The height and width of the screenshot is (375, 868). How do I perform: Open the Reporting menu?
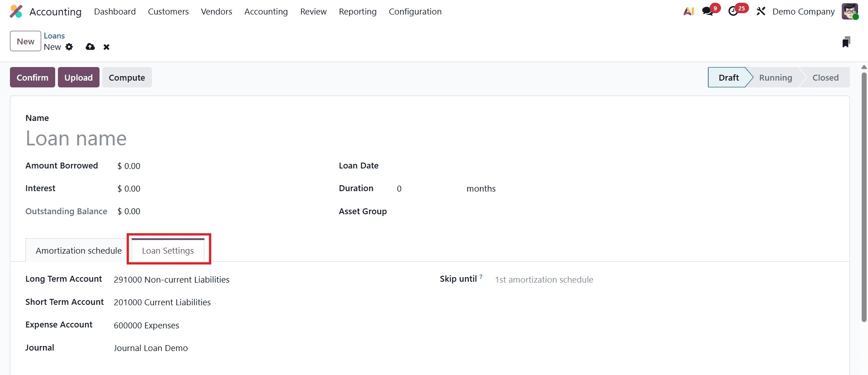click(357, 11)
